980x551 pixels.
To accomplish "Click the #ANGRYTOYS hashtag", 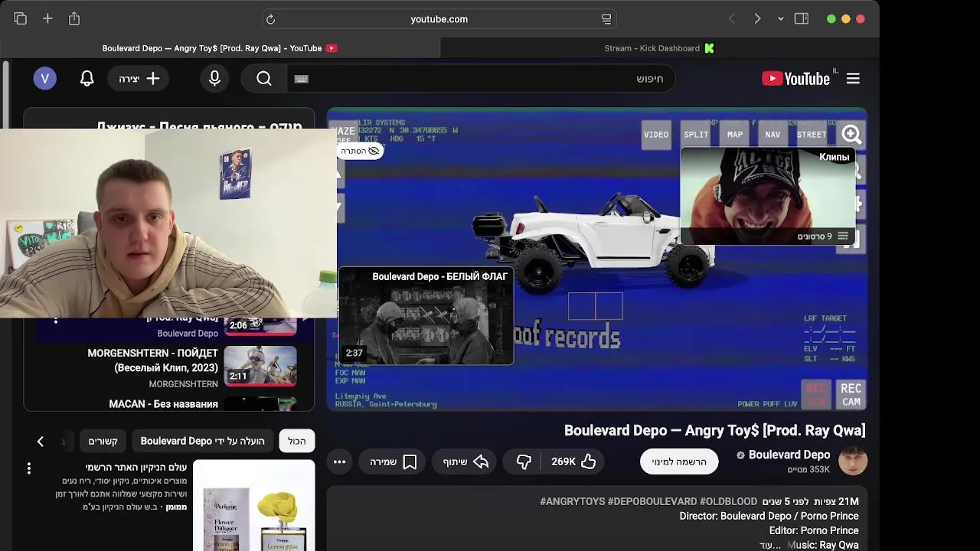I will click(572, 501).
